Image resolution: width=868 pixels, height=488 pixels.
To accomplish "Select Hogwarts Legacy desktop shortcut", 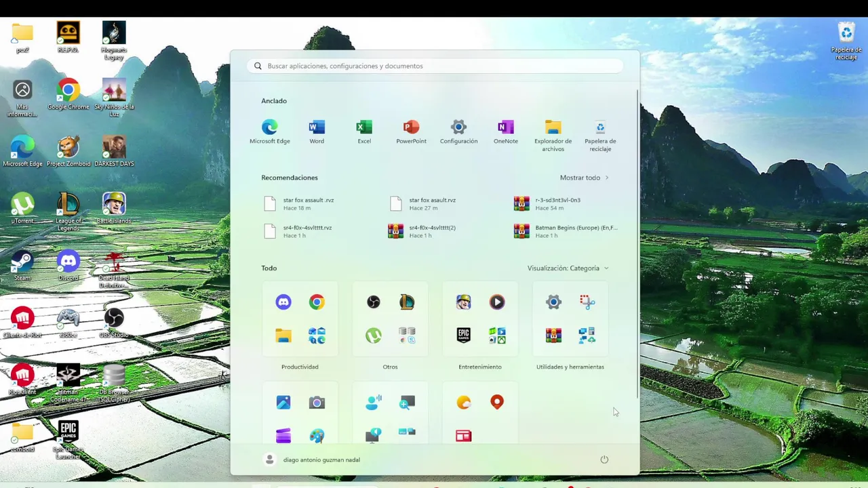I will (114, 41).
